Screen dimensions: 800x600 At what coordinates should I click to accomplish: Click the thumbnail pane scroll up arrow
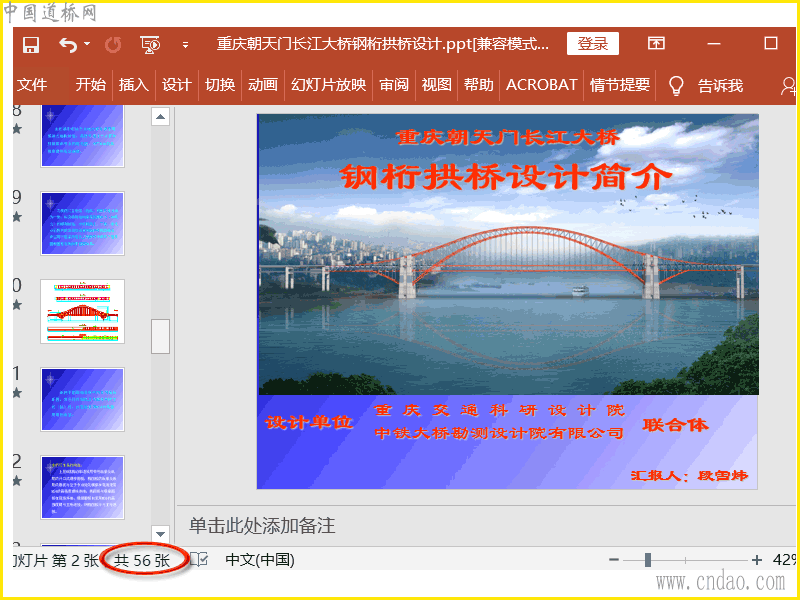[160, 117]
